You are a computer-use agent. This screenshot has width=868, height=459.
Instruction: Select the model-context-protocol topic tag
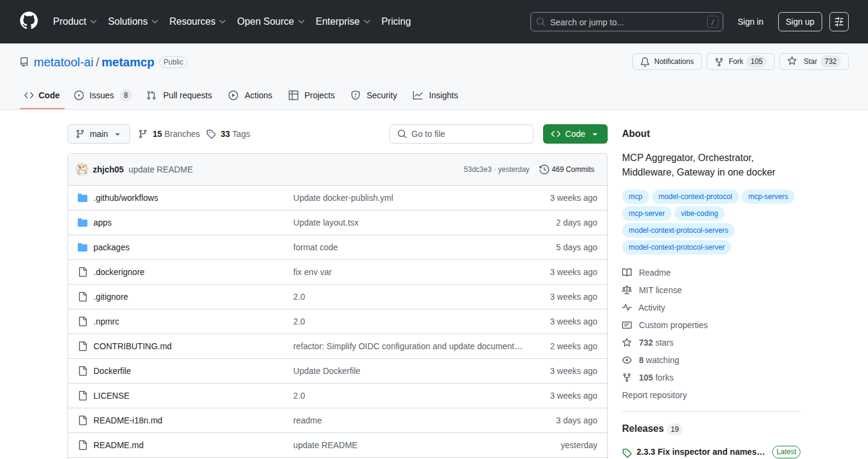pos(695,197)
